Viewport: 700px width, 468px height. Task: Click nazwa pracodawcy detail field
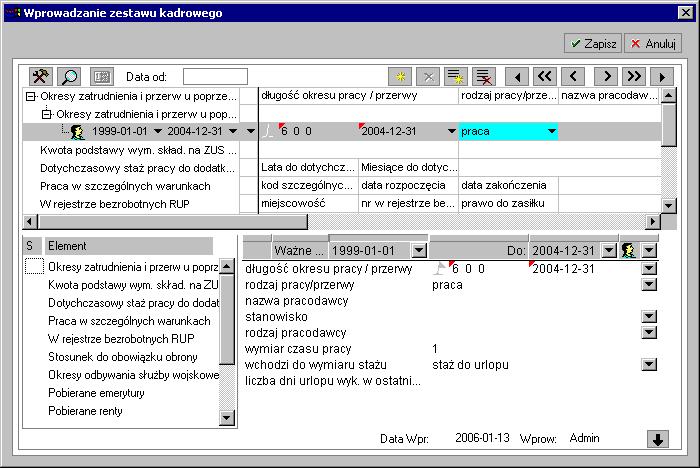tap(296, 301)
